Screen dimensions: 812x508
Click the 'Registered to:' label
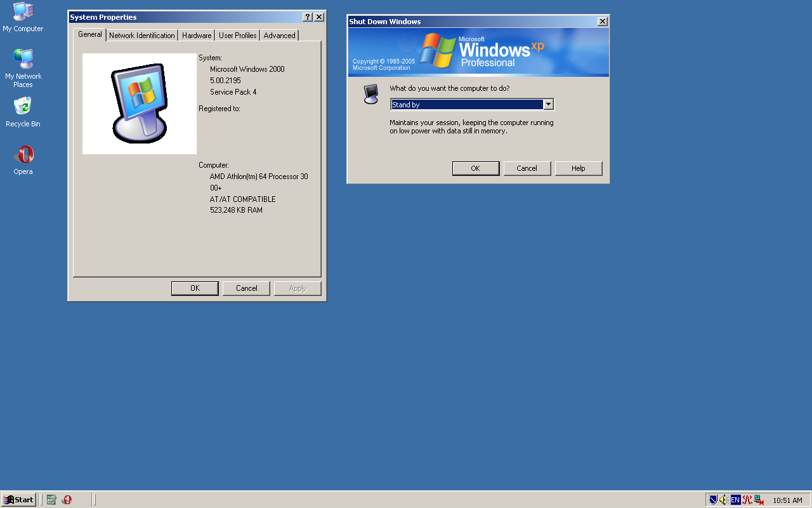coord(219,109)
